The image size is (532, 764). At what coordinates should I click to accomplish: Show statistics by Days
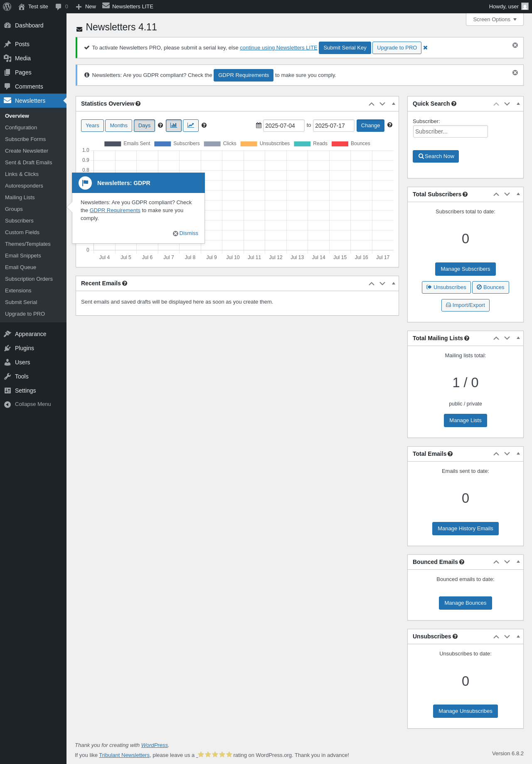[144, 126]
